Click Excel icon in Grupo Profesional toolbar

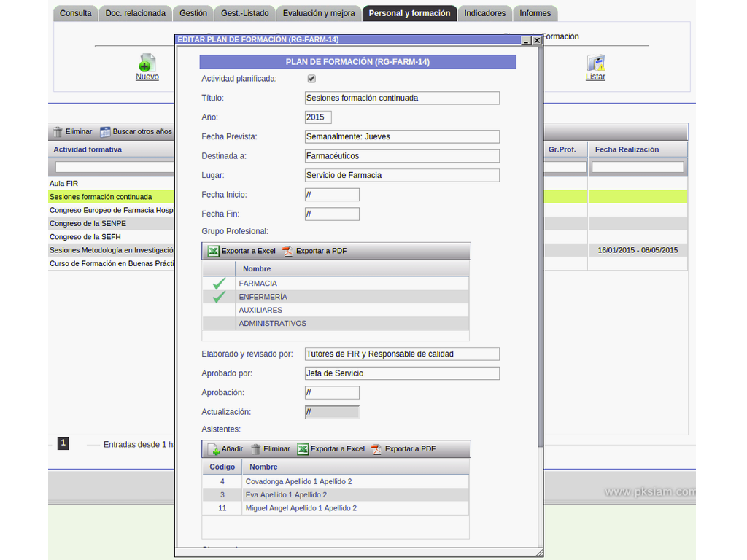214,251
